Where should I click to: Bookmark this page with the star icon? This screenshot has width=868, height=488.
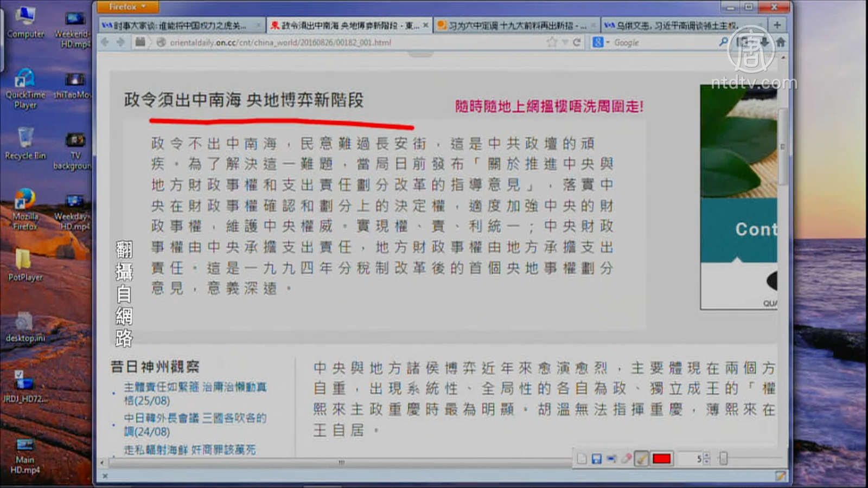click(552, 42)
